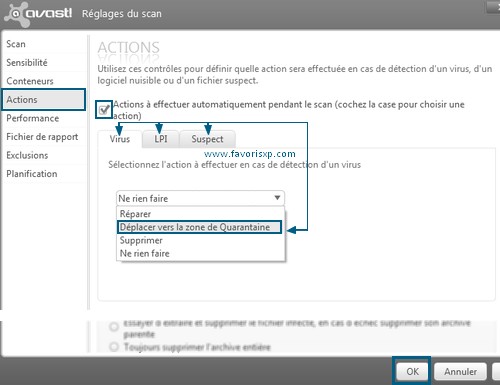Switch to the Virus tab
Image resolution: width=500 pixels, height=385 pixels.
[120, 139]
